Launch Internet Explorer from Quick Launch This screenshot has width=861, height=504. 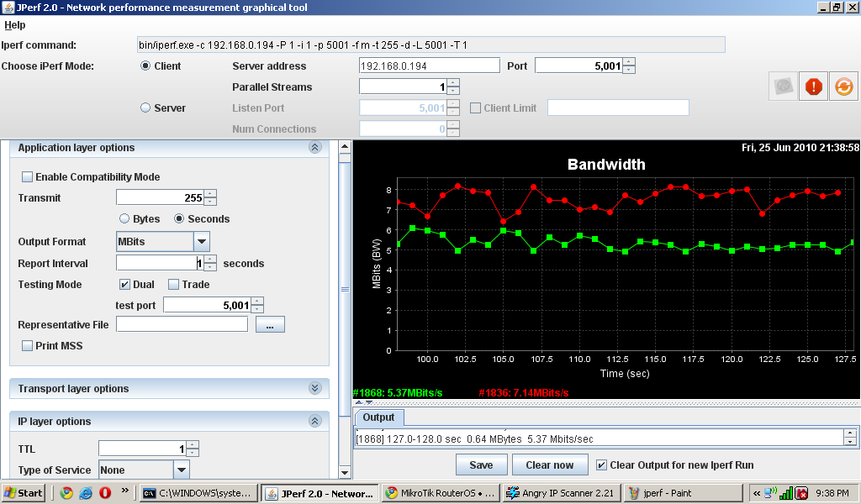coord(86,492)
